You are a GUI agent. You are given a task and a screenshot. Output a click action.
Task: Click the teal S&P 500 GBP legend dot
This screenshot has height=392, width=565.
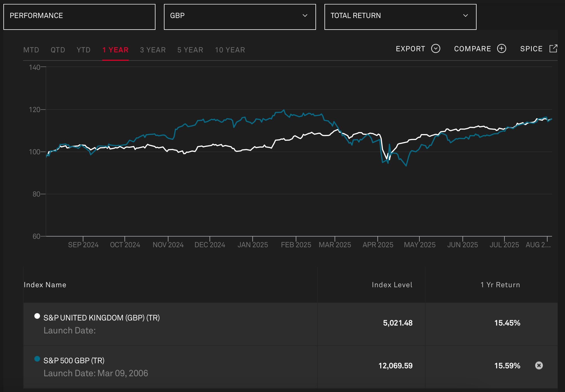pos(37,359)
